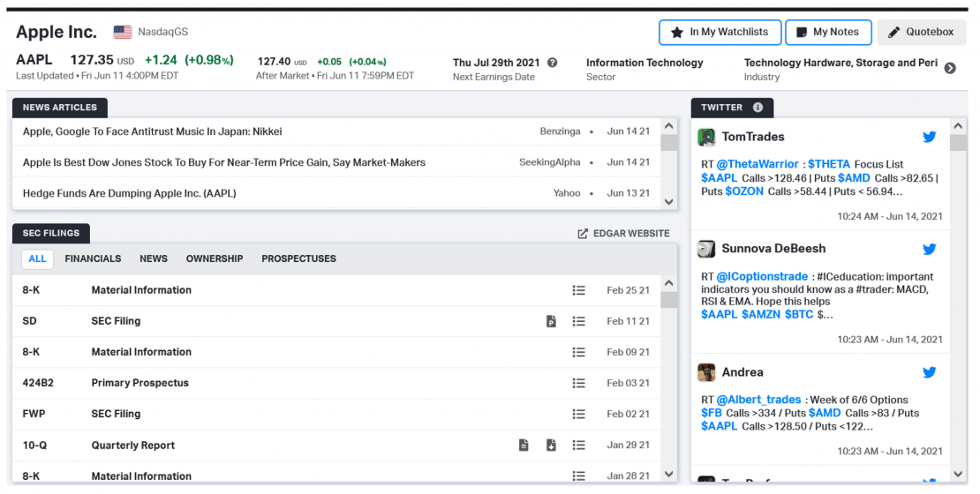Open Hedge Funds Are Dumping Apple article

click(129, 193)
